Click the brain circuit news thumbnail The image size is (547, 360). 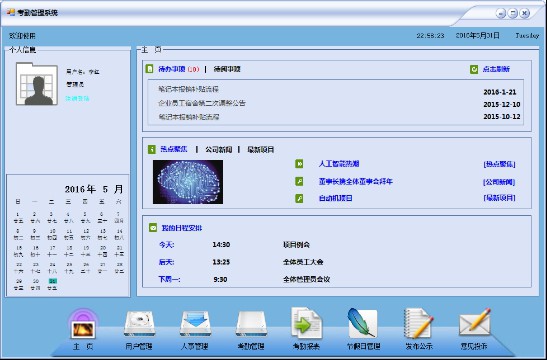pos(188,182)
